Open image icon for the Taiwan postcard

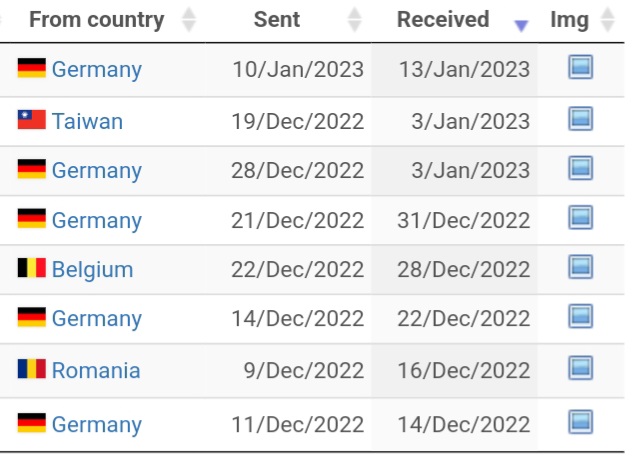[580, 119]
